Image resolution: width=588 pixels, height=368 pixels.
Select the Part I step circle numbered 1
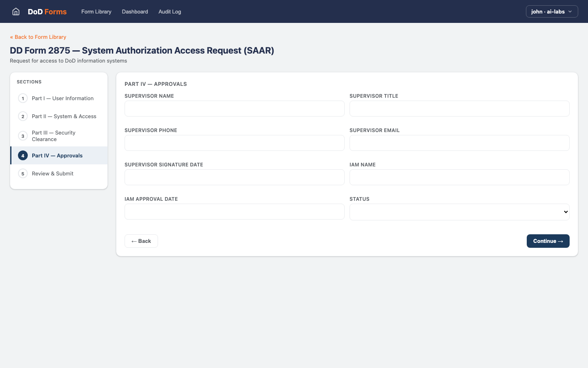(22, 98)
